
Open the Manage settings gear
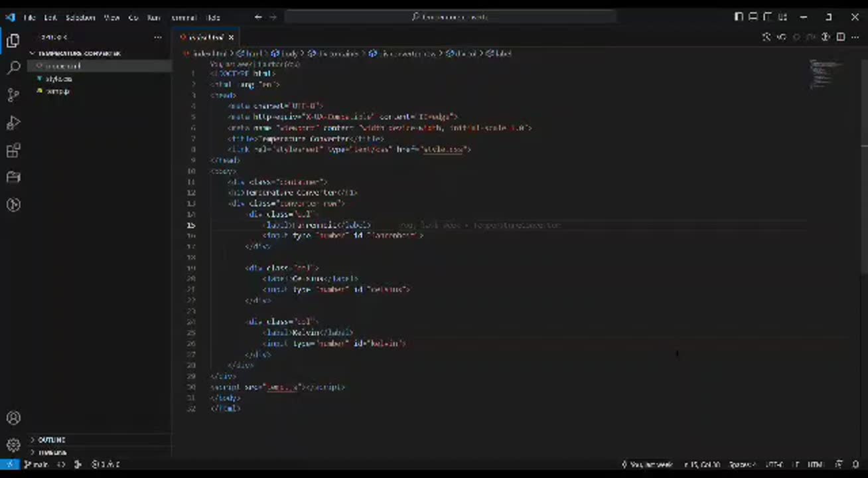pyautogui.click(x=13, y=445)
